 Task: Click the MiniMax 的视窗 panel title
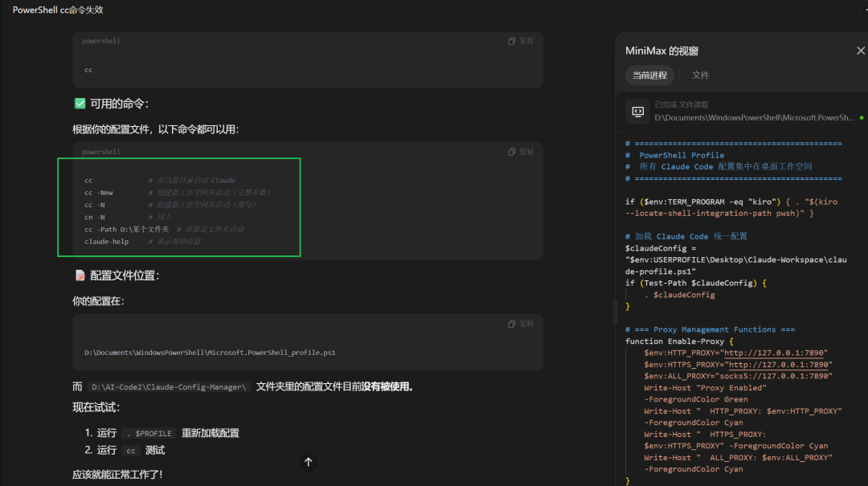click(x=661, y=51)
